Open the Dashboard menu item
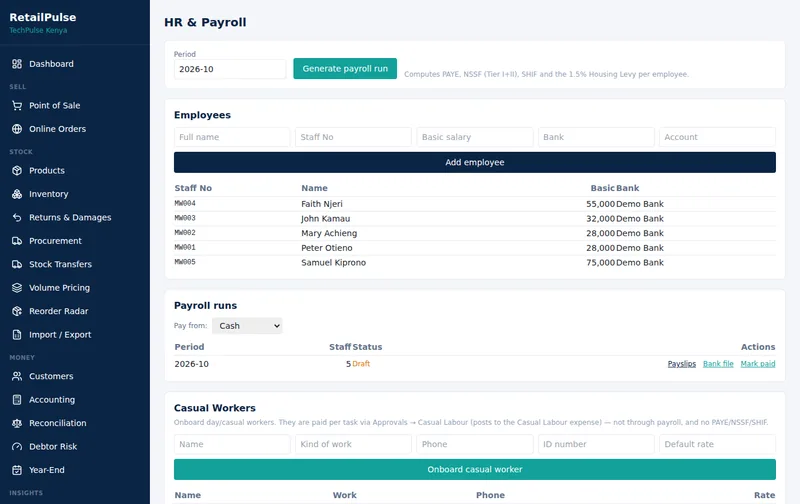The width and height of the screenshot is (800, 504). point(74,64)
